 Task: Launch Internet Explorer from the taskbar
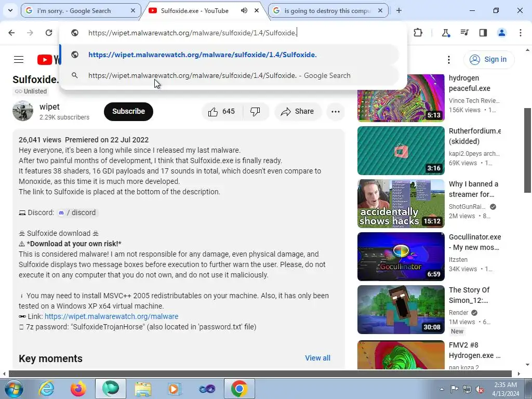[x=46, y=389]
